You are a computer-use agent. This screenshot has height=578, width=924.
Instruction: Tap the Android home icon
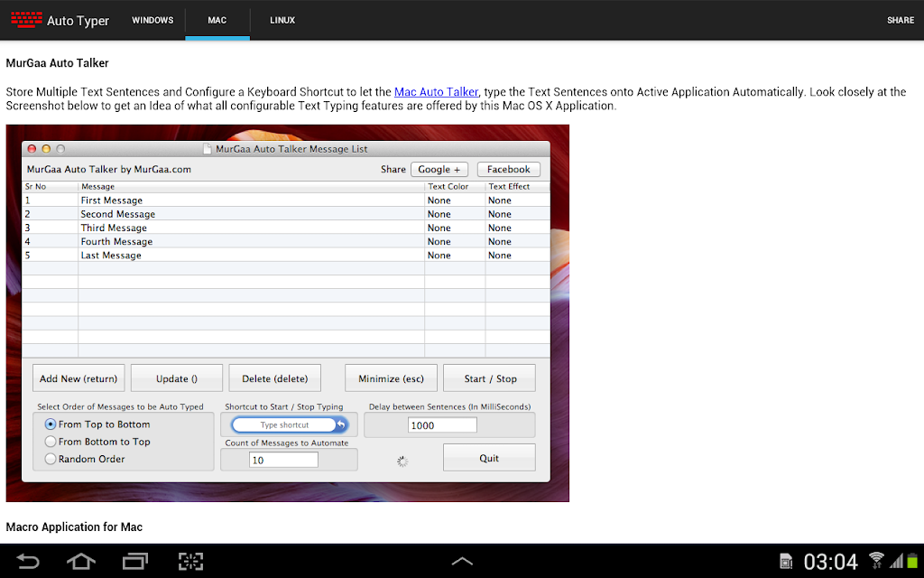coord(80,561)
